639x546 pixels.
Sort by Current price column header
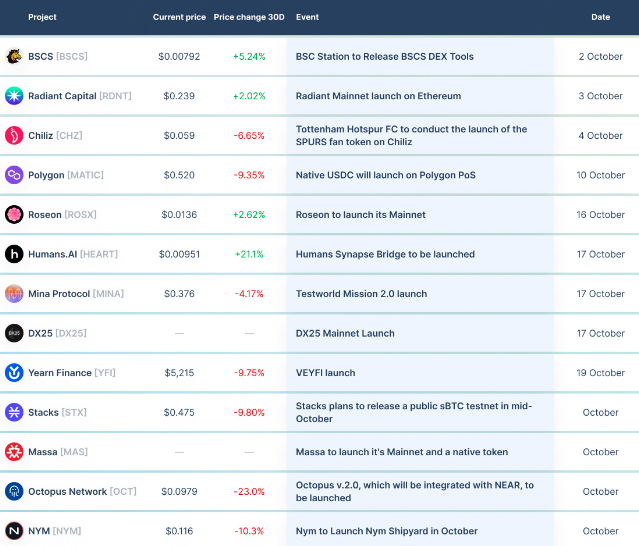179,17
